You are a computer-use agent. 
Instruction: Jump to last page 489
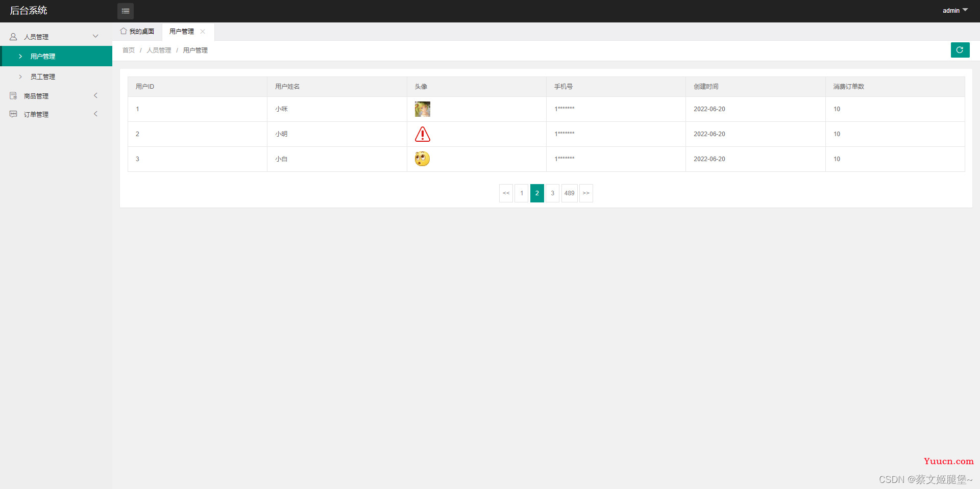569,193
